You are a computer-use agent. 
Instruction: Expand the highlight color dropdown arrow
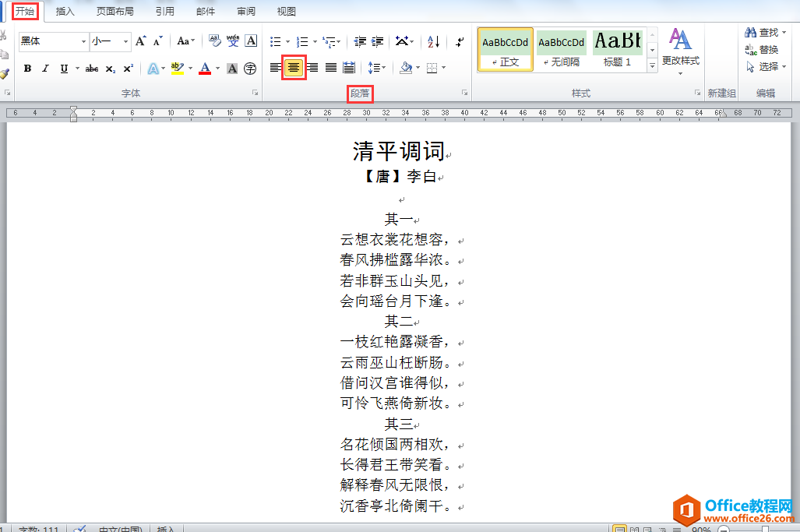(190, 69)
